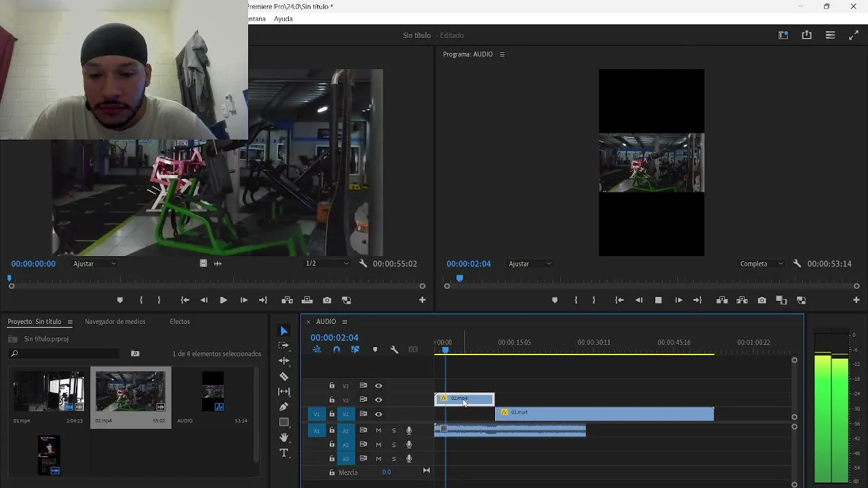Open Source monitor 1/2 resolution dropdown

pos(327,264)
